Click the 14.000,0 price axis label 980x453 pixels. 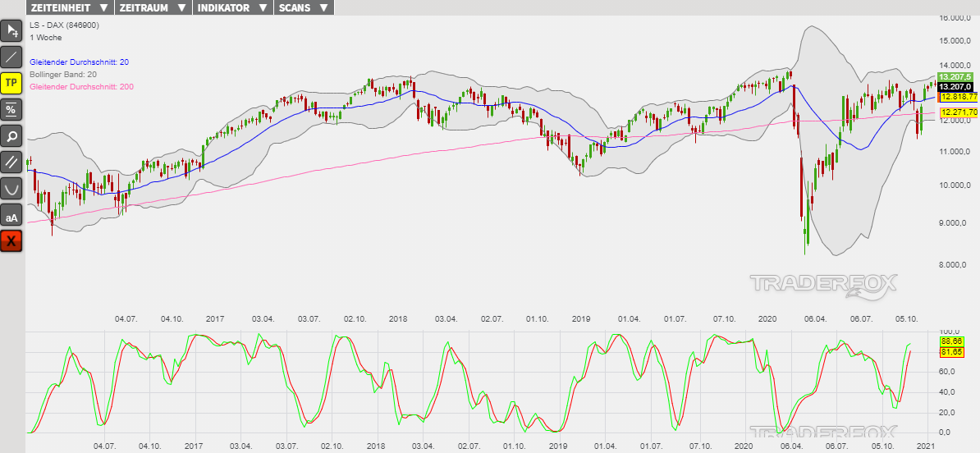[955, 66]
